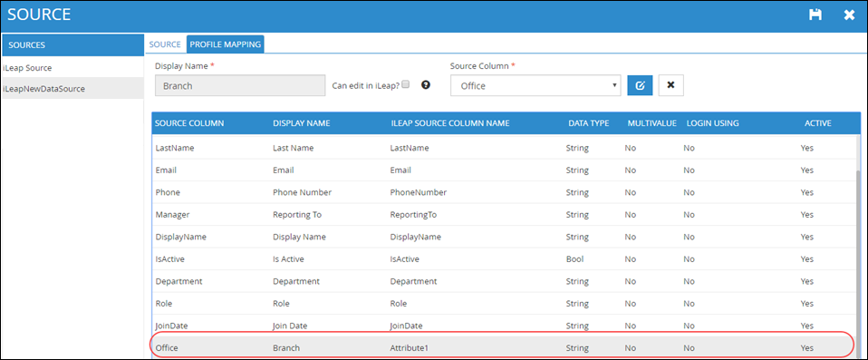
Task: Select the Phone source column cell
Action: coord(168,192)
